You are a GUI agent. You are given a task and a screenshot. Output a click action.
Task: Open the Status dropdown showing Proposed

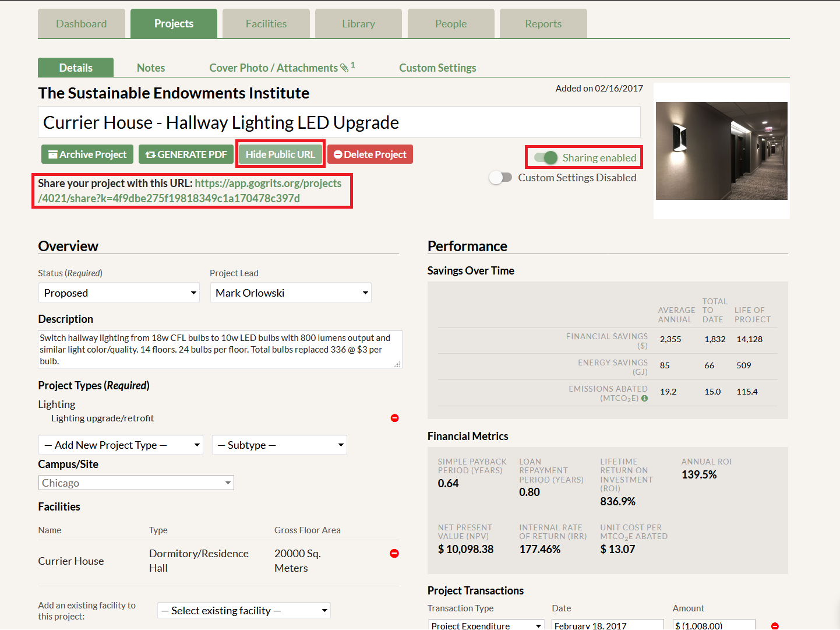(x=119, y=293)
